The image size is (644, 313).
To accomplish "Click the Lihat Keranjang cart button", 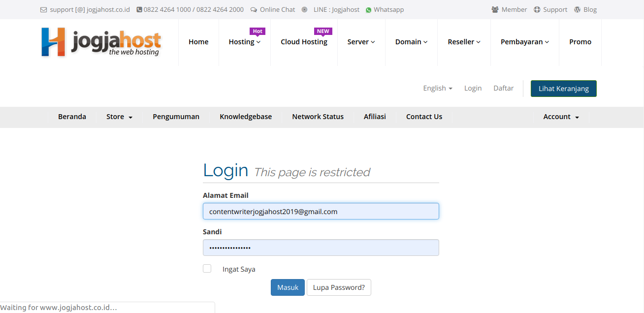I will pyautogui.click(x=563, y=89).
